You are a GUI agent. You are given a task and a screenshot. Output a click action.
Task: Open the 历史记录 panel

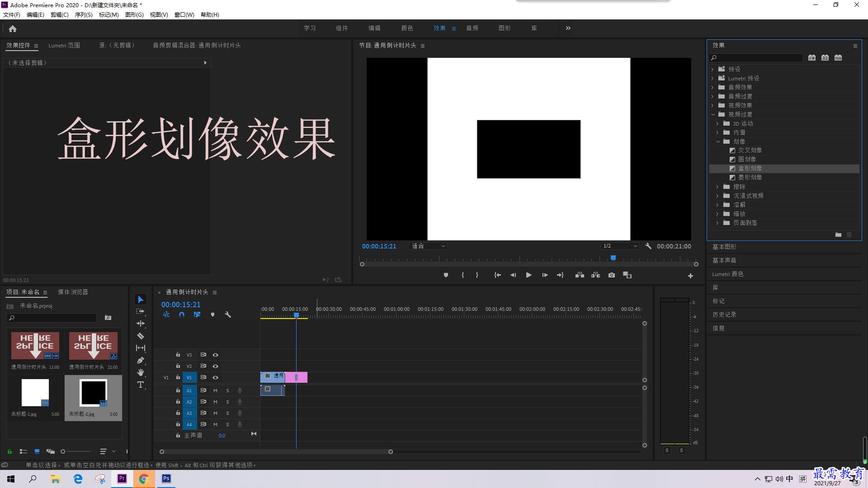(x=724, y=314)
